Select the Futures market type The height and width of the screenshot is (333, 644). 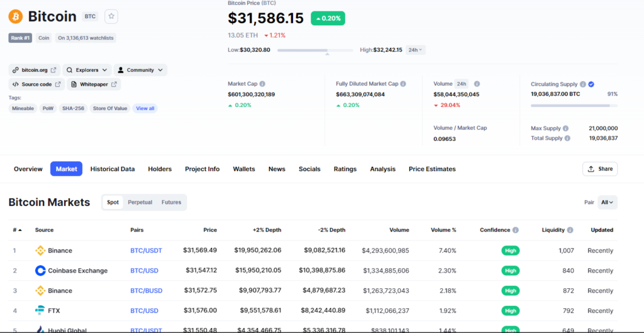171,202
